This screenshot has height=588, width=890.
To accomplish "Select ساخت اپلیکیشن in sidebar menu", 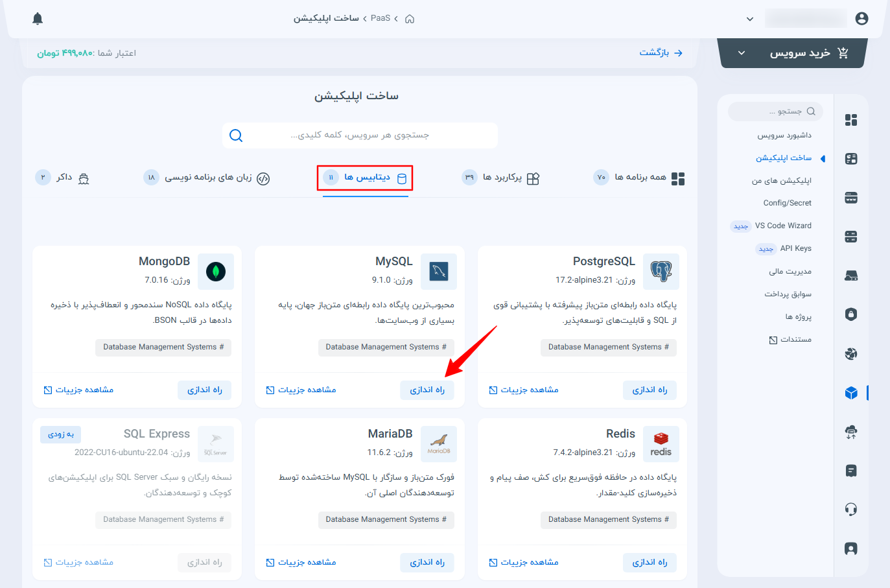I will coord(784,158).
